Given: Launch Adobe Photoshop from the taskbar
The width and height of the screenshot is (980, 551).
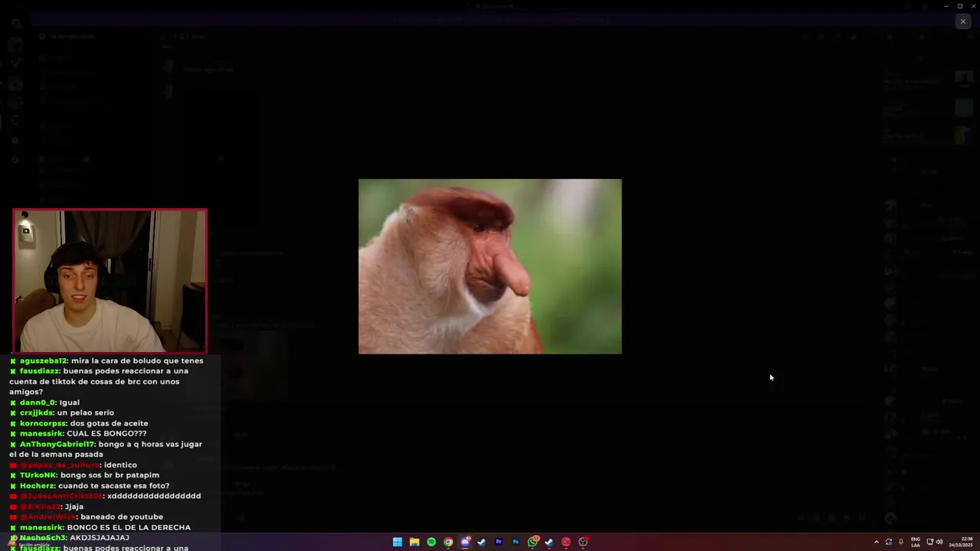Looking at the screenshot, I should (x=515, y=542).
